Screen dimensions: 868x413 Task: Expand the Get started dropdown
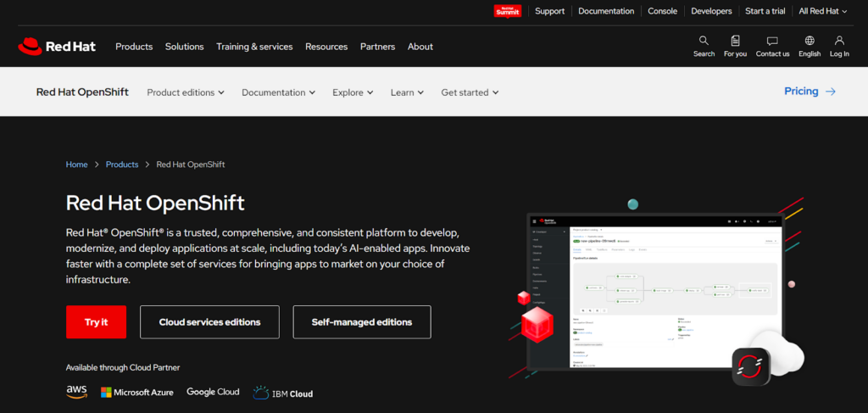coord(470,92)
